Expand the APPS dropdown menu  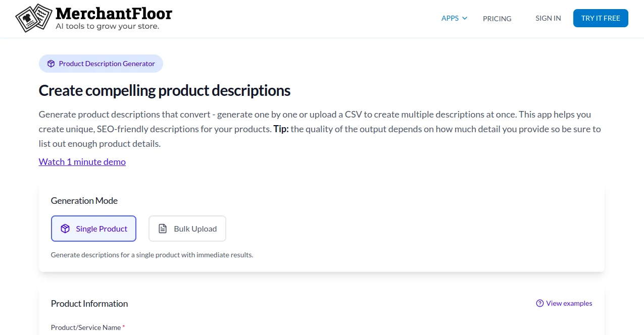click(450, 18)
